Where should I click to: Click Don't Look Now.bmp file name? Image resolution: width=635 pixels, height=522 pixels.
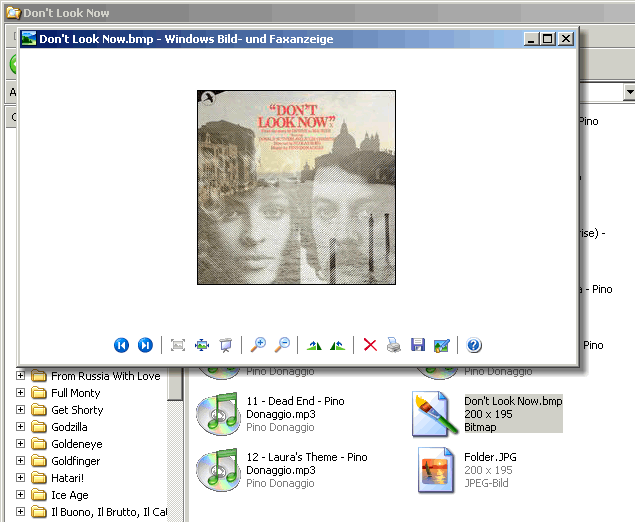click(513, 401)
